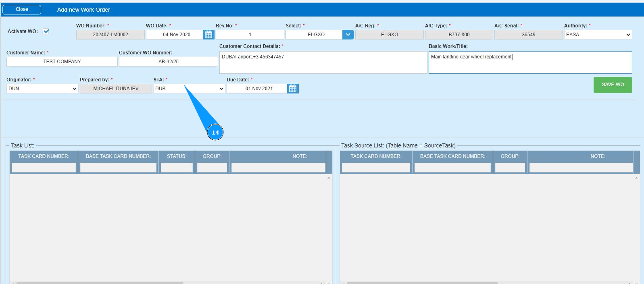This screenshot has height=284, width=644.
Task: Click the Prepared by field MICHAEL DUNAJEV
Action: click(116, 89)
